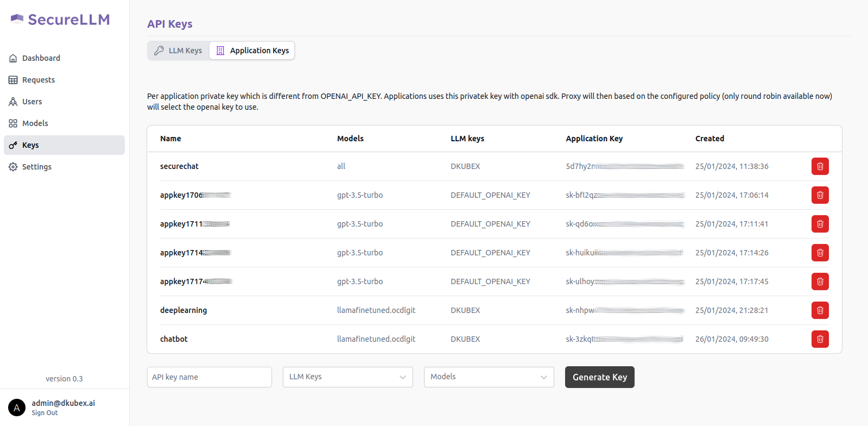868x426 pixels.
Task: Click the Dashboard home icon in sidebar
Action: click(13, 58)
